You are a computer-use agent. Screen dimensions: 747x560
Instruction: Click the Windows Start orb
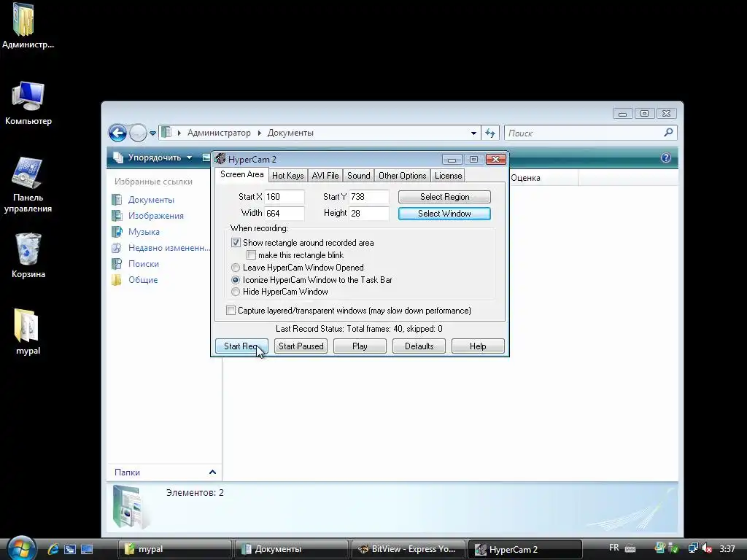coord(21,548)
